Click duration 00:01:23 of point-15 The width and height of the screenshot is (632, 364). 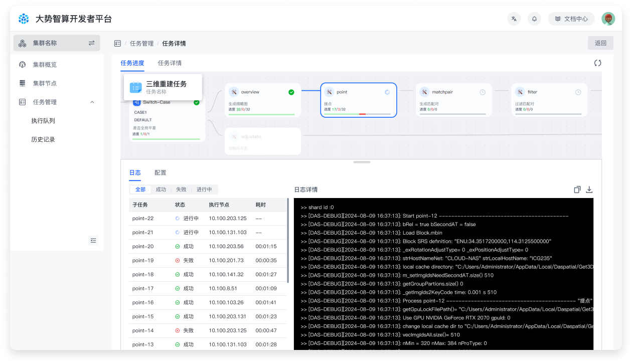pyautogui.click(x=266, y=317)
